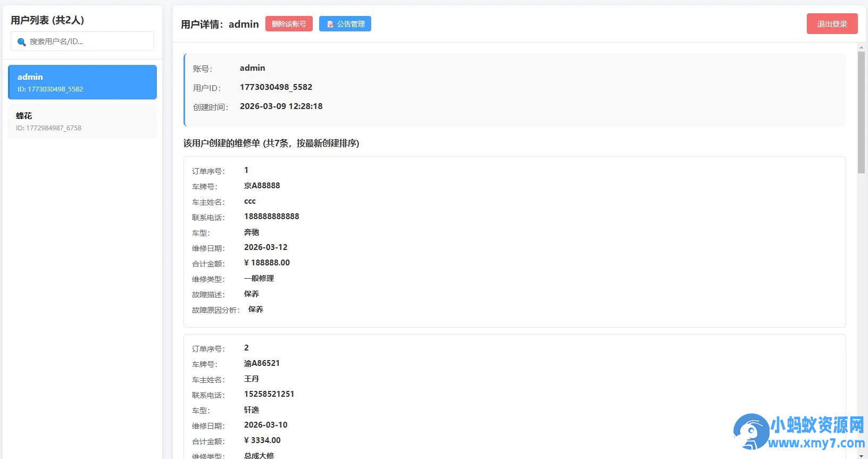Select the 蜂花 user in list
The height and width of the screenshot is (459, 868).
82,121
